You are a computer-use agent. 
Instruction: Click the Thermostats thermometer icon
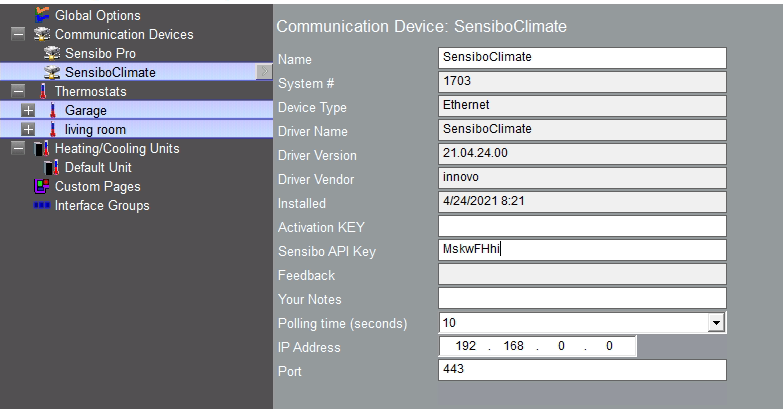click(x=43, y=91)
